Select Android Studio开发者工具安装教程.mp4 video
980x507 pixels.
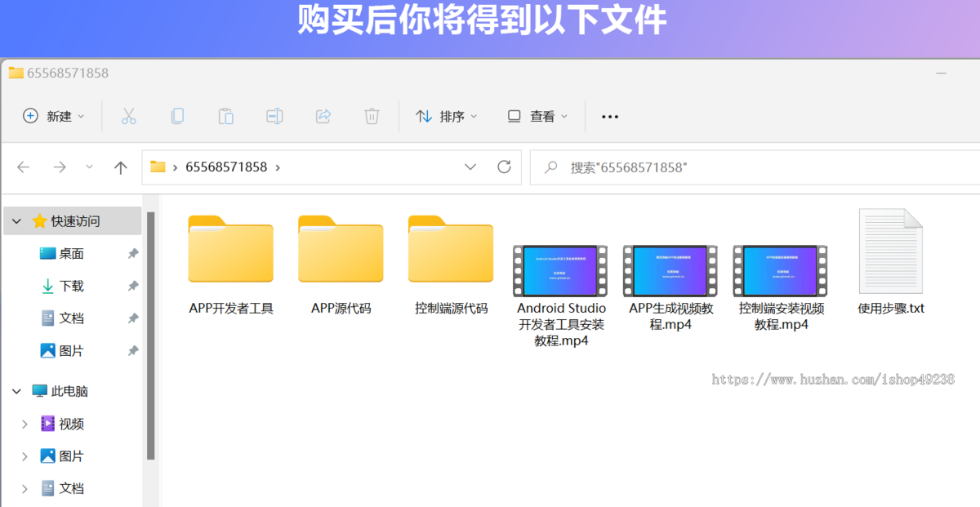pyautogui.click(x=561, y=296)
